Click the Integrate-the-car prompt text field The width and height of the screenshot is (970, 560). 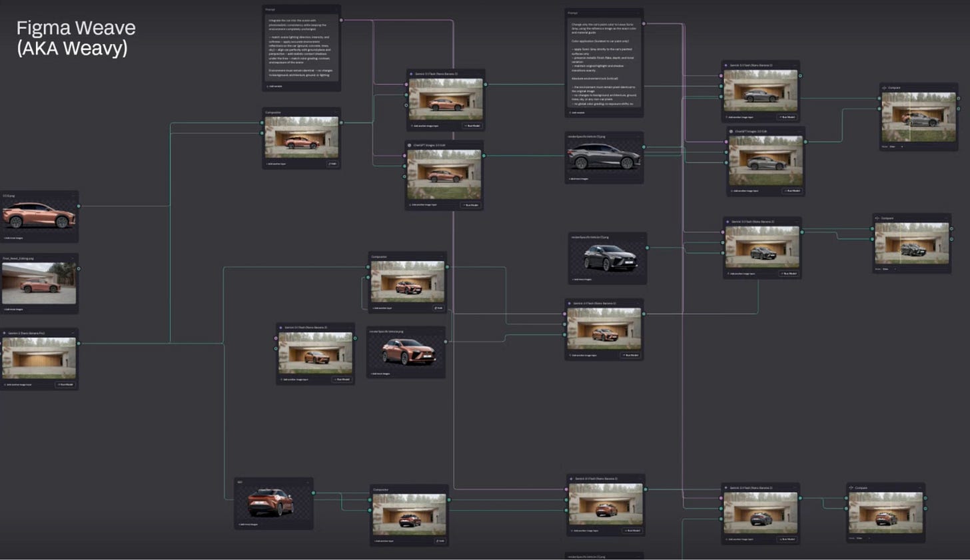pyautogui.click(x=302, y=47)
